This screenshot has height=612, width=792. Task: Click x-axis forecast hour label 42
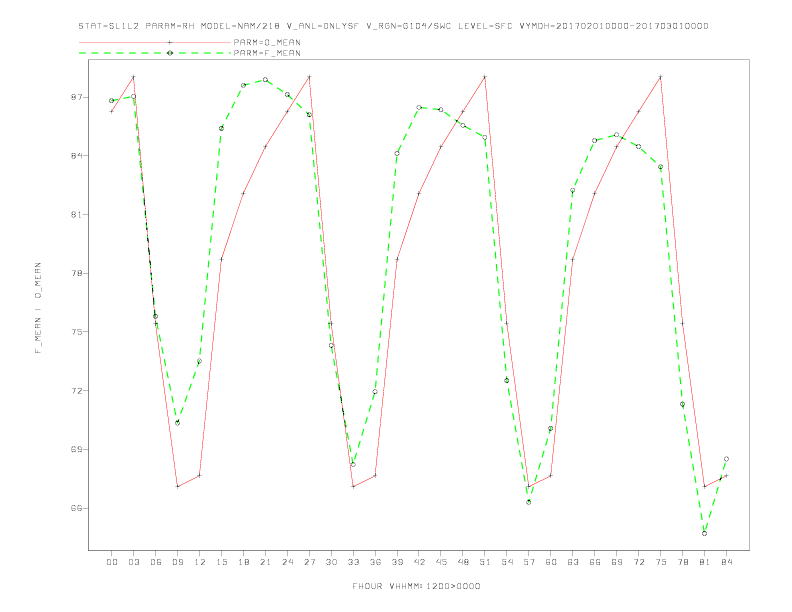419,562
